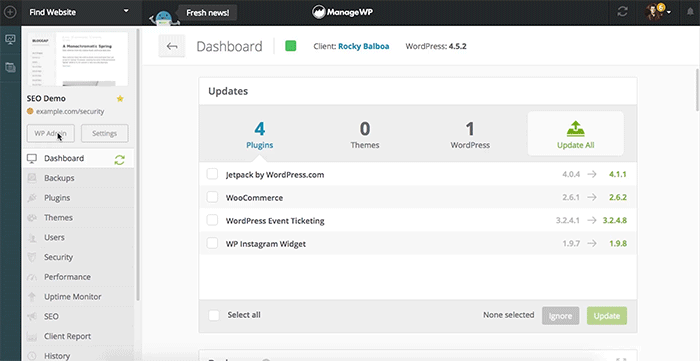Click the SEO megaphone sidebar icon

click(32, 316)
